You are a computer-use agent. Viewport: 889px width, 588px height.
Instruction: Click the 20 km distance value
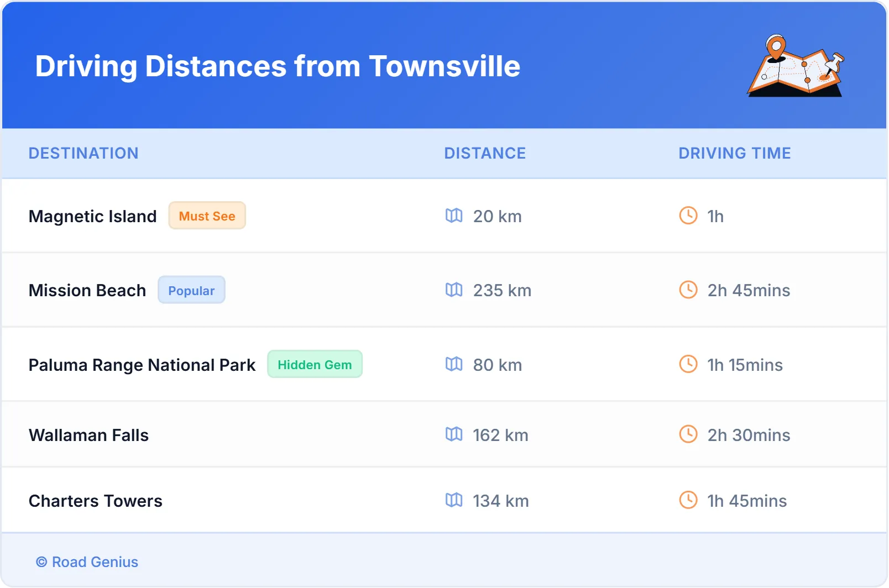[498, 216]
